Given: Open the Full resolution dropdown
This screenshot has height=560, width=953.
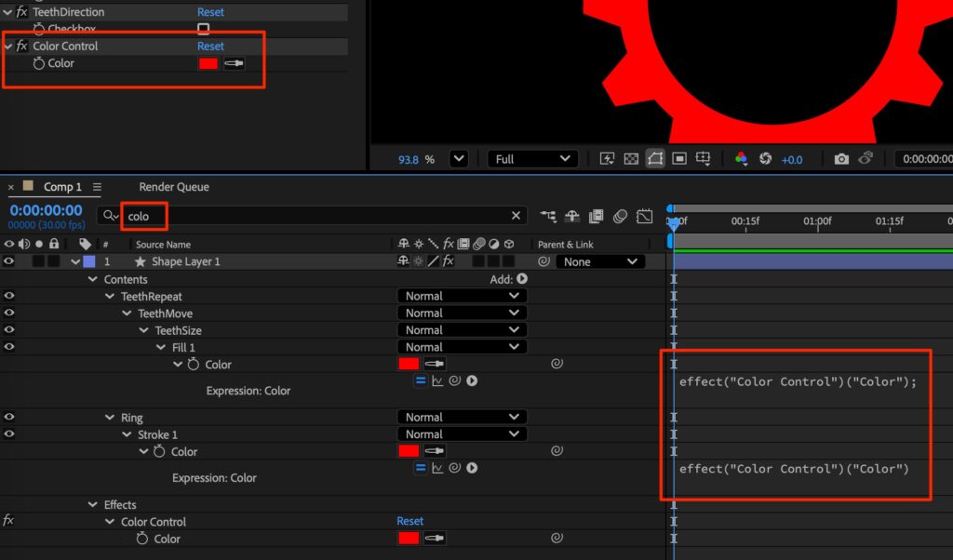Looking at the screenshot, I should [531, 159].
